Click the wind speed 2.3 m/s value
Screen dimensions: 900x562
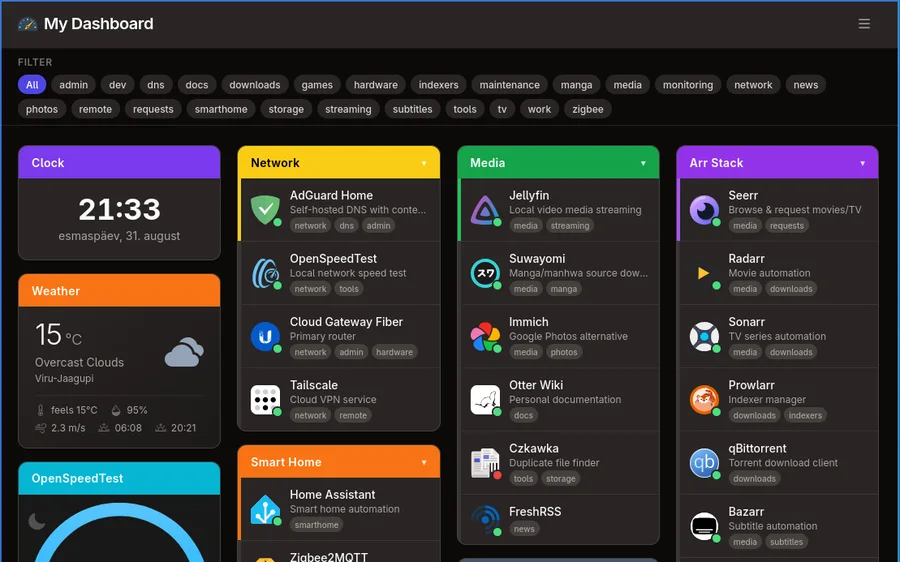[x=68, y=428]
